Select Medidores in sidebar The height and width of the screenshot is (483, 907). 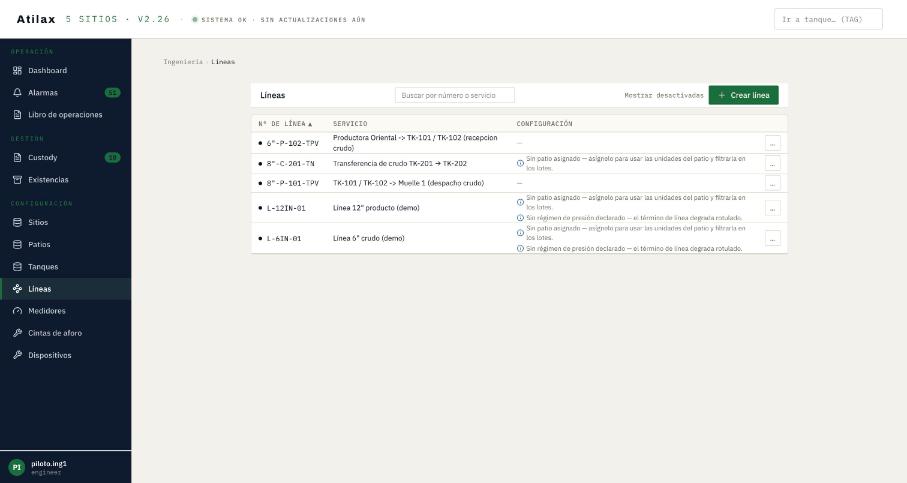tap(65, 311)
